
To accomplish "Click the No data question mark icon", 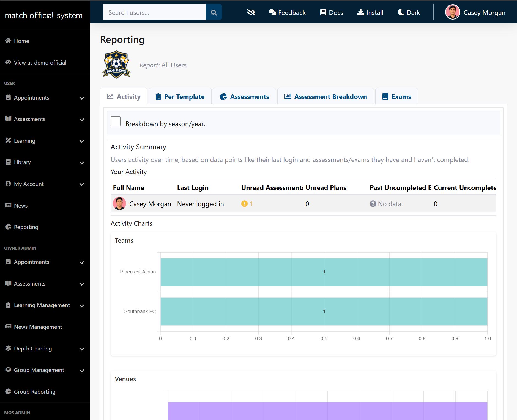I will coord(373,204).
